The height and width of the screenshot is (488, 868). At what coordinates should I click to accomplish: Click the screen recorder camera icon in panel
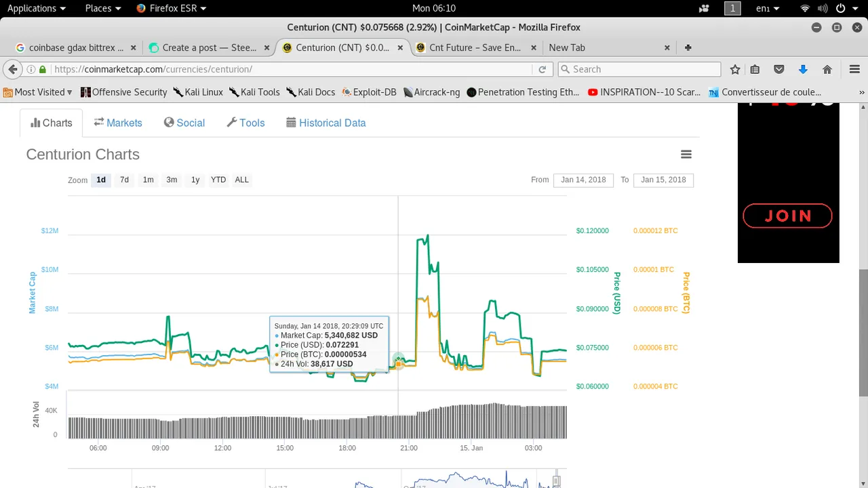point(704,8)
